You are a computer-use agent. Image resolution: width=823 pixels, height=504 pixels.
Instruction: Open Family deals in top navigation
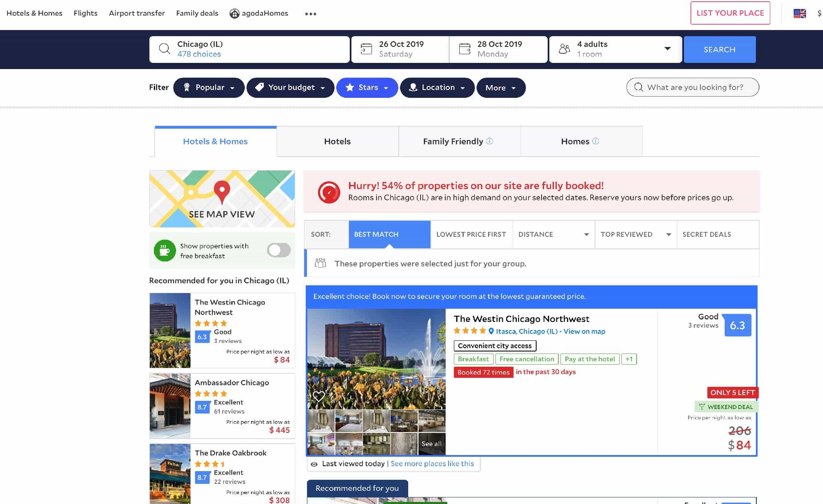(x=197, y=13)
